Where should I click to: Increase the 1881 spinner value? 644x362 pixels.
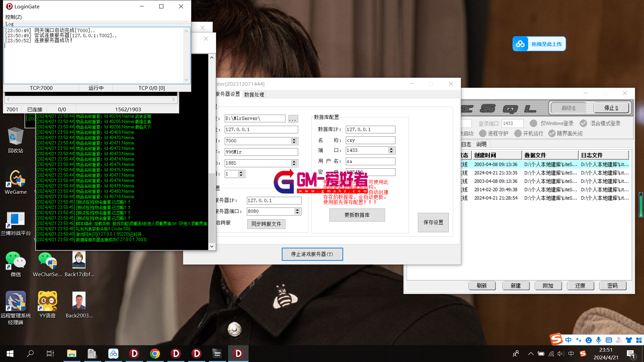(294, 161)
